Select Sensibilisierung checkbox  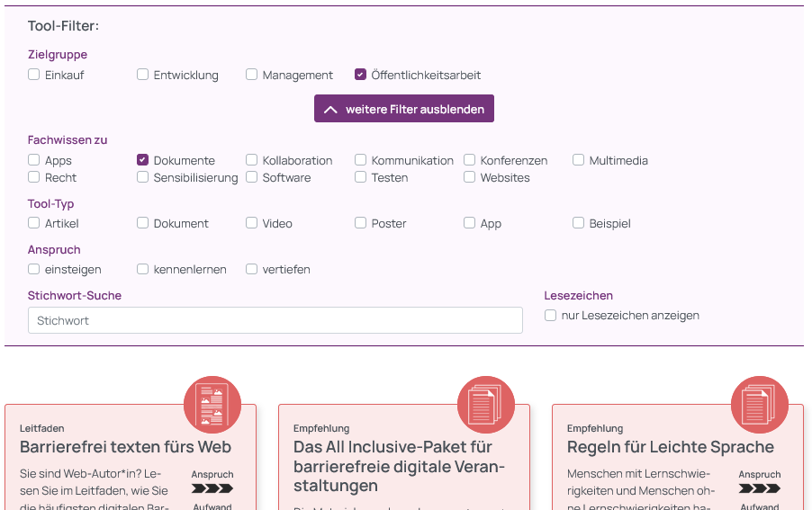click(142, 177)
